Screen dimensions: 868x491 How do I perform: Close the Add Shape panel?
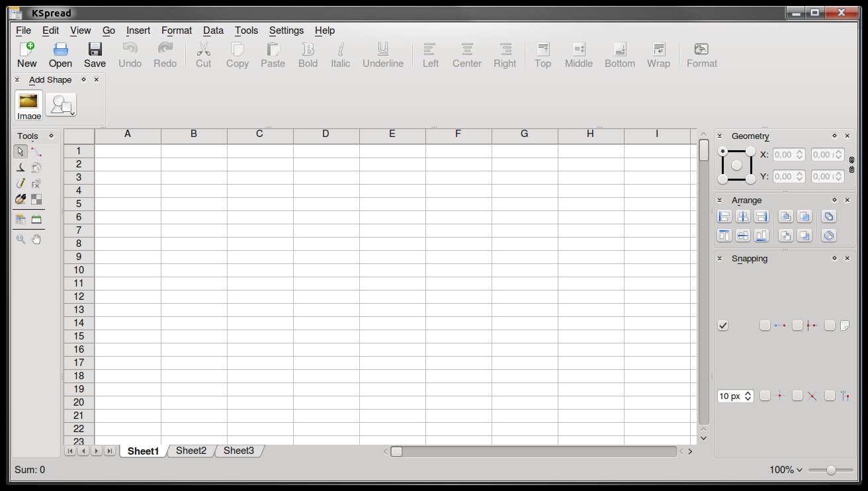[97, 79]
